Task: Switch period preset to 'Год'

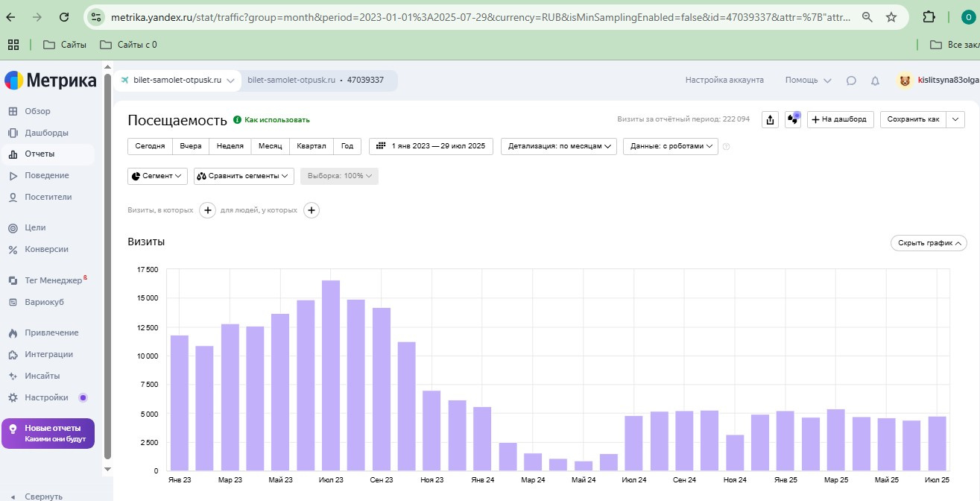Action: pyautogui.click(x=347, y=146)
